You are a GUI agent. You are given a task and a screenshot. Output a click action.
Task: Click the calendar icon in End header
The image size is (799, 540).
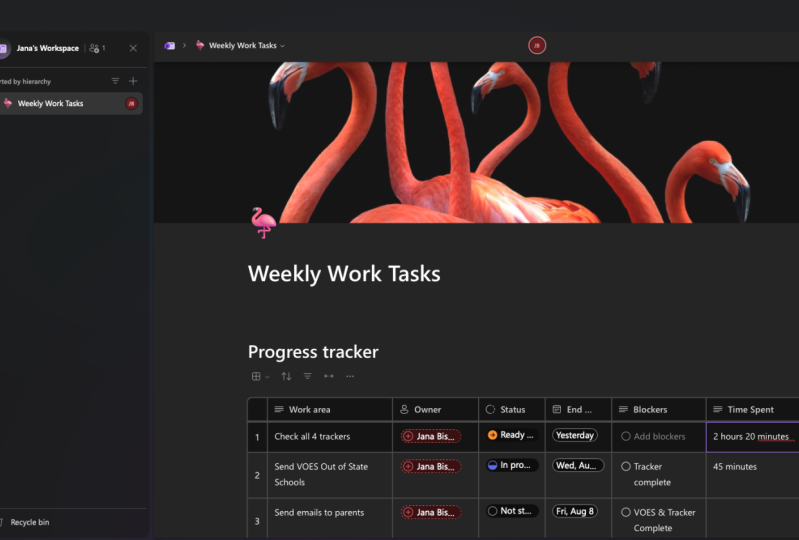(x=557, y=410)
